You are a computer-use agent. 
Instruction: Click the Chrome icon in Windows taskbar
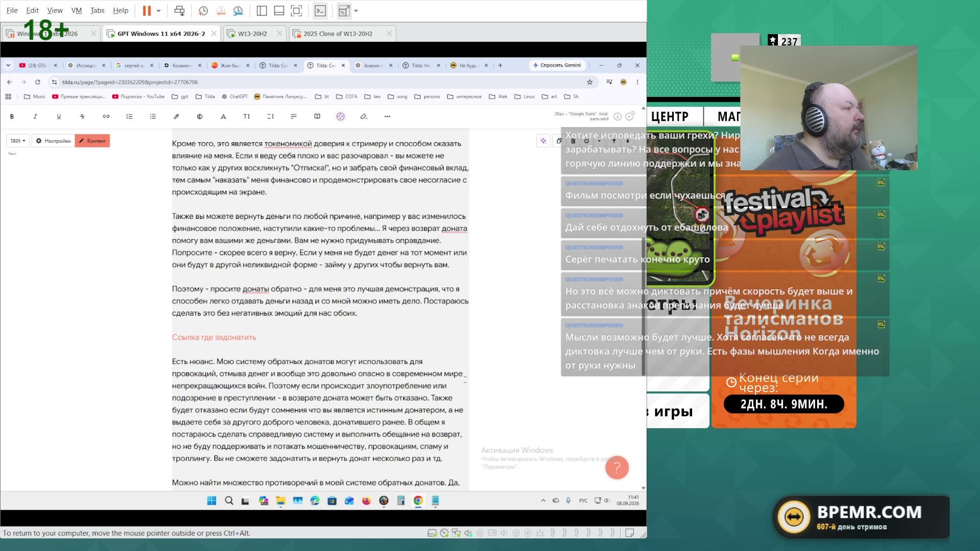418,500
